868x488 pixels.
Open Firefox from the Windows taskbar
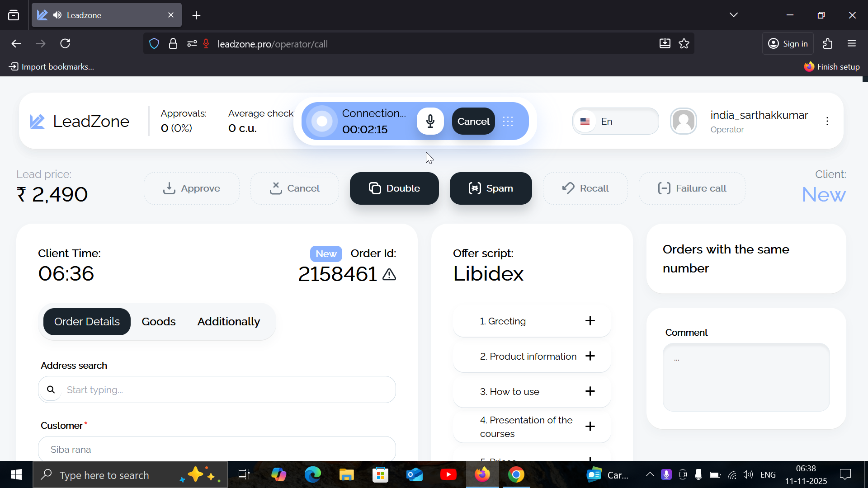(482, 475)
